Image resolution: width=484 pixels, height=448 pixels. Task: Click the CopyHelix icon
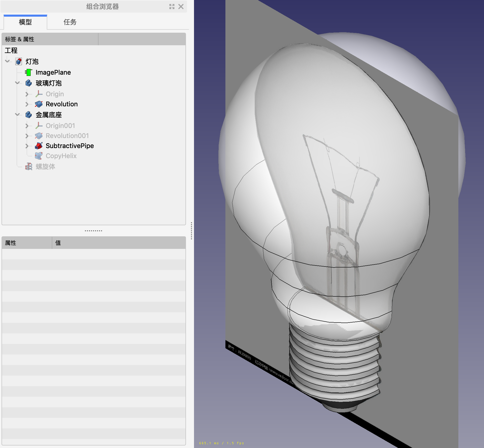(x=39, y=156)
